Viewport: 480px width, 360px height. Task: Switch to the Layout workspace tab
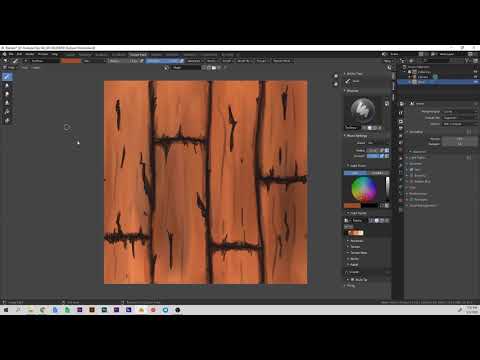(x=70, y=55)
